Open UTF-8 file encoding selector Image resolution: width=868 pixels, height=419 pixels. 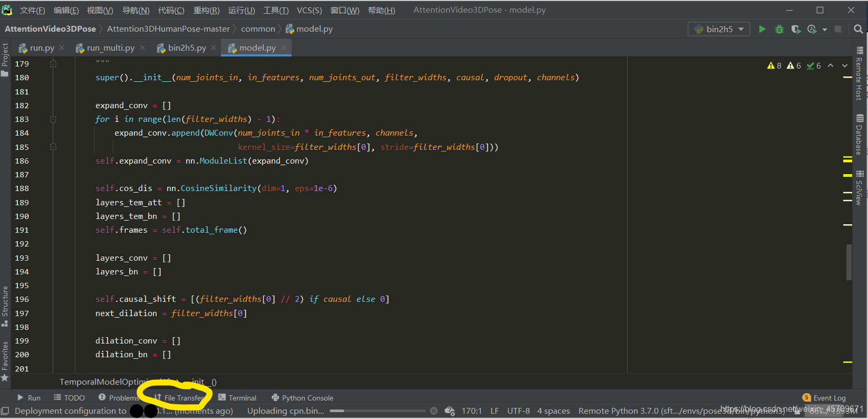tap(518, 411)
